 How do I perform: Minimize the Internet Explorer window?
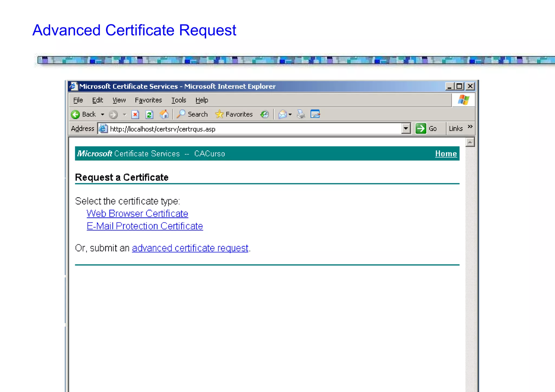pyautogui.click(x=449, y=86)
